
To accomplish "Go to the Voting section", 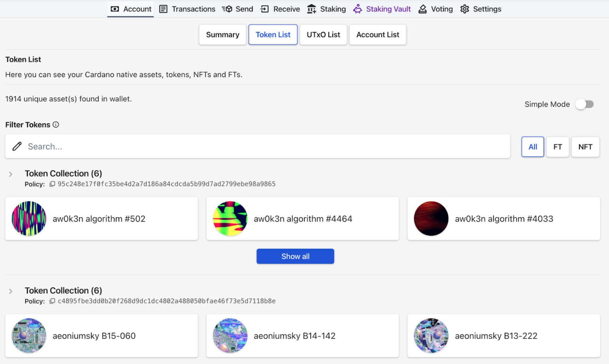I will (x=436, y=9).
